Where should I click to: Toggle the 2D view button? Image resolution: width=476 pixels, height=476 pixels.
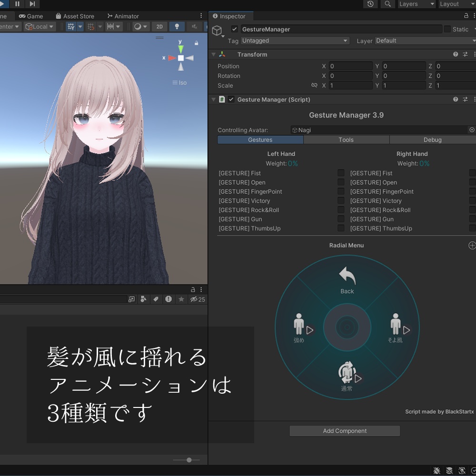(159, 27)
